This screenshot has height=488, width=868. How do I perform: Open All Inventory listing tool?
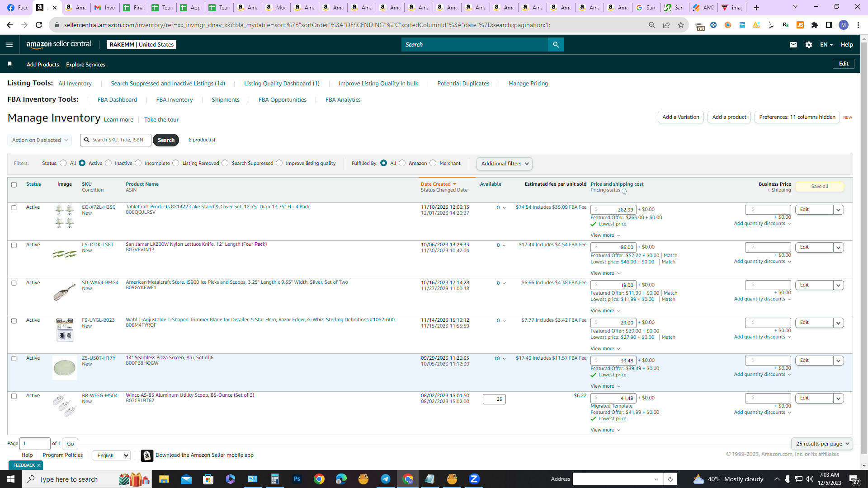coord(75,84)
